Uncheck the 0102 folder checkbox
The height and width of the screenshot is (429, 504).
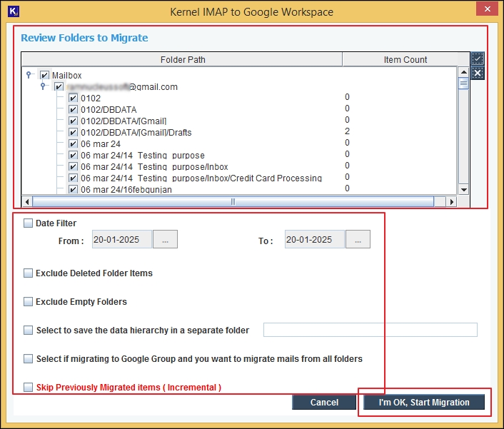pos(73,98)
